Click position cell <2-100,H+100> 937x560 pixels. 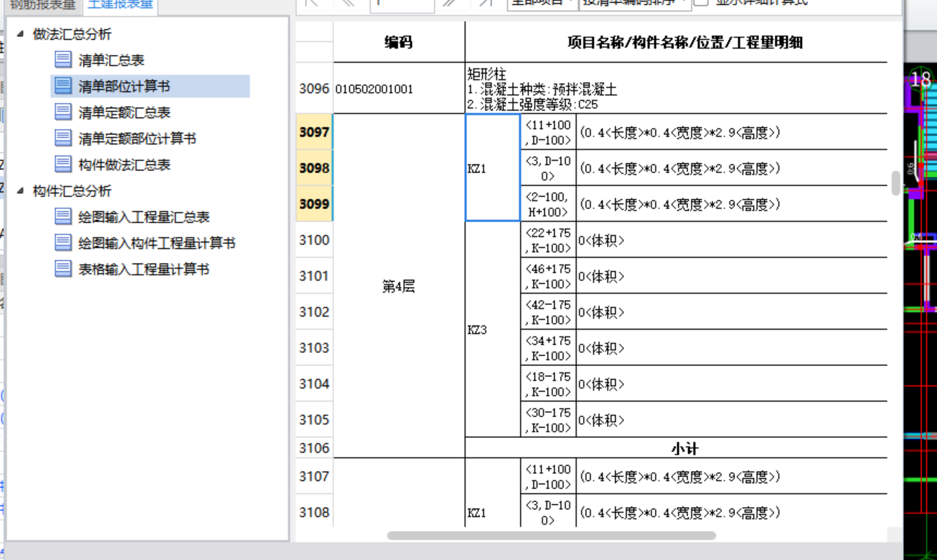[548, 203]
